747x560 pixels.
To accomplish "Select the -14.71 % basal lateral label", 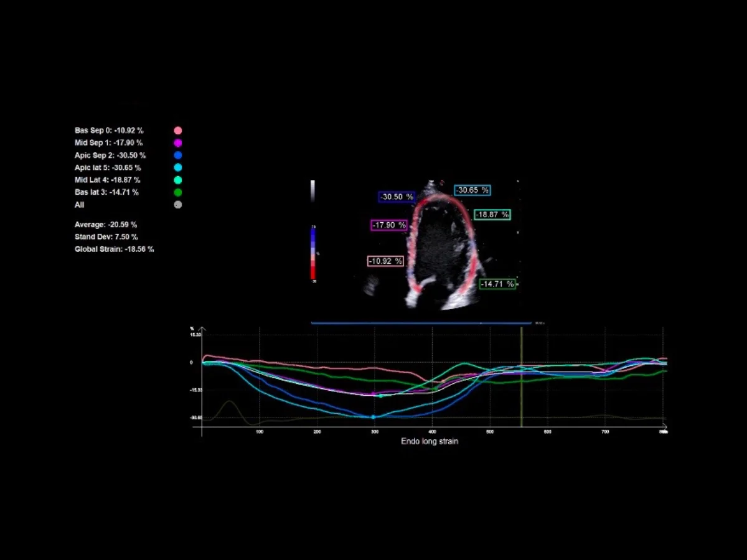I will (x=497, y=284).
